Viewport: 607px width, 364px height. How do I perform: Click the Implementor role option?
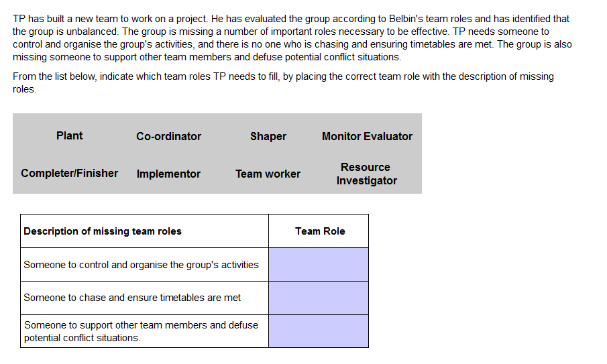[x=168, y=174]
